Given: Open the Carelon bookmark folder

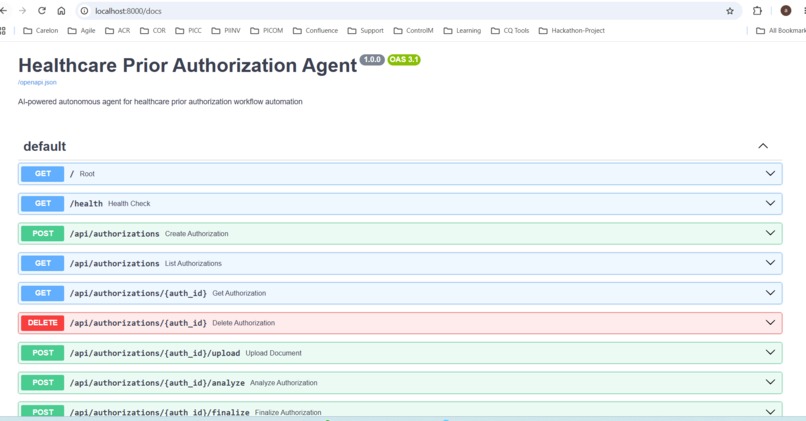Looking at the screenshot, I should [x=41, y=31].
